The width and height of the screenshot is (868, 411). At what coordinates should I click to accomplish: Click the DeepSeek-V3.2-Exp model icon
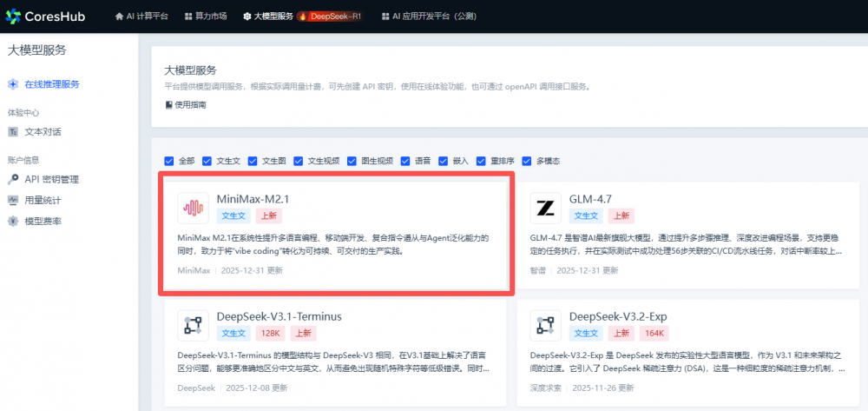[546, 325]
